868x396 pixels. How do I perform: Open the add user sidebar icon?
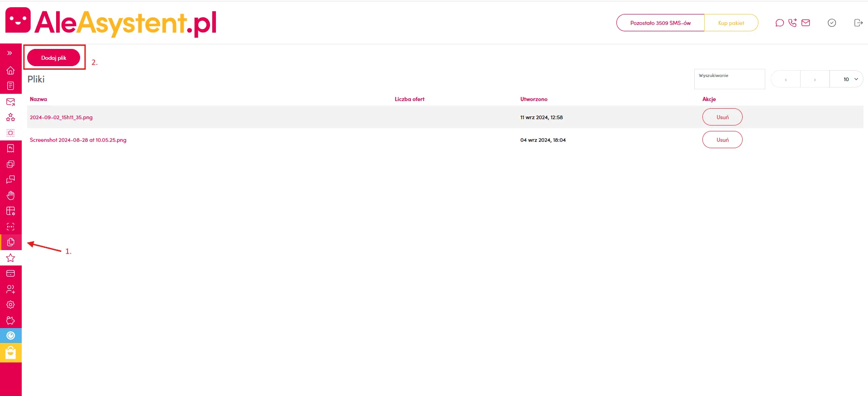10,289
